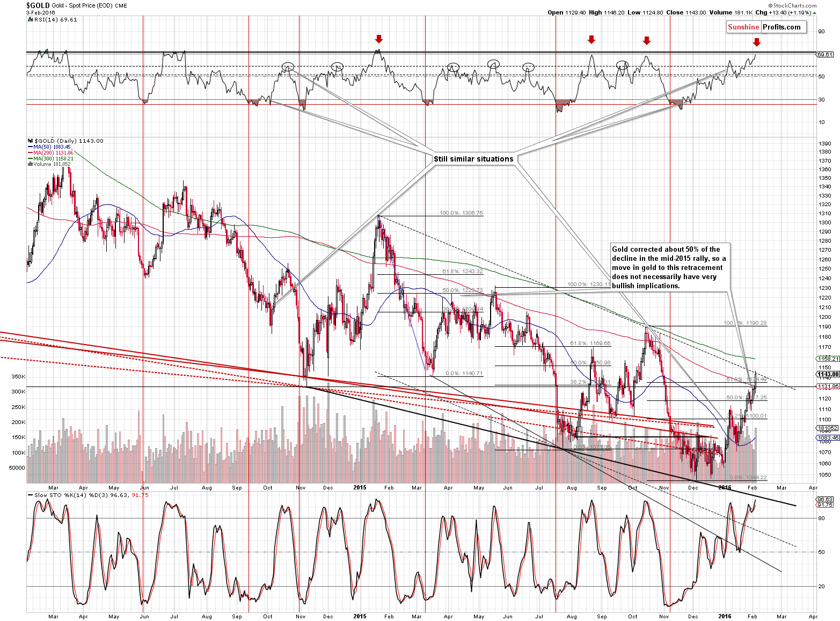This screenshot has width=840, height=621.
Task: Click the Fibonacci label 61.8%: 1169.66
Action: [x=590, y=344]
